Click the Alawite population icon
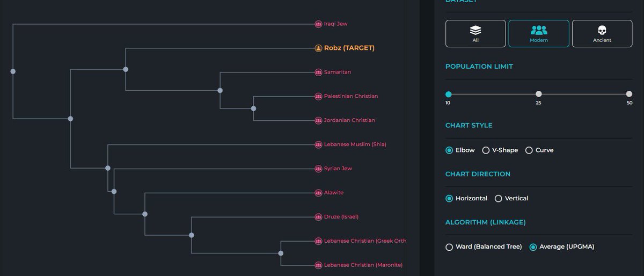 (x=318, y=193)
